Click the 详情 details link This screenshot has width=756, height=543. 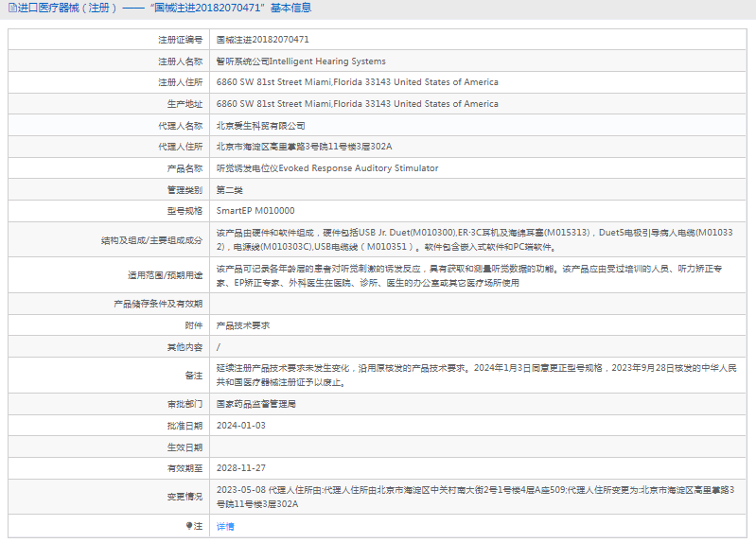point(225,526)
